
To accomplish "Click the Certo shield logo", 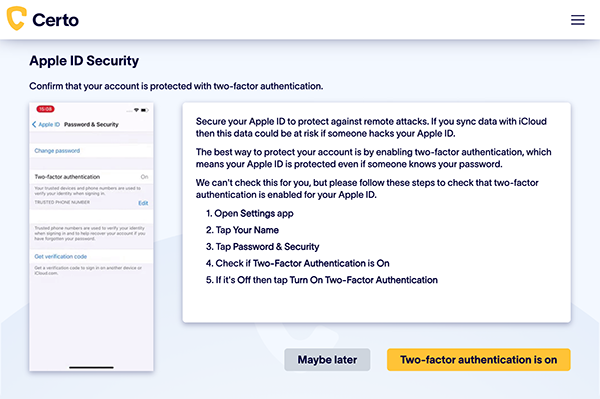I will point(16,18).
